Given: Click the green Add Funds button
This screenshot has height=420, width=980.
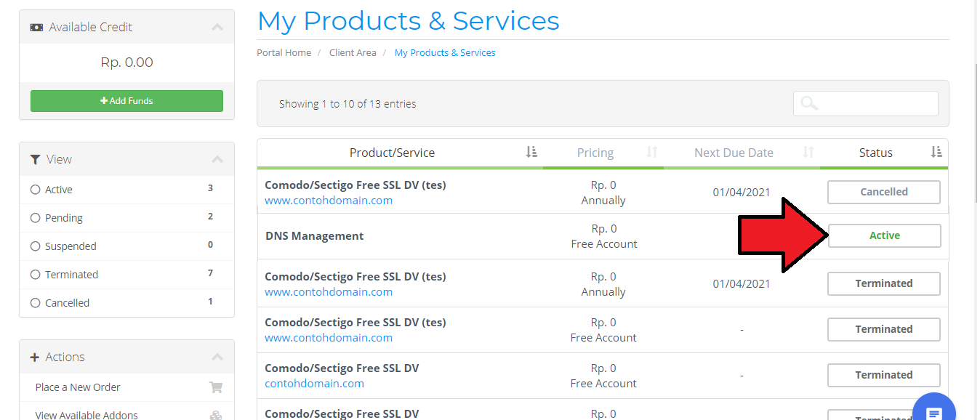Looking at the screenshot, I should pos(126,101).
